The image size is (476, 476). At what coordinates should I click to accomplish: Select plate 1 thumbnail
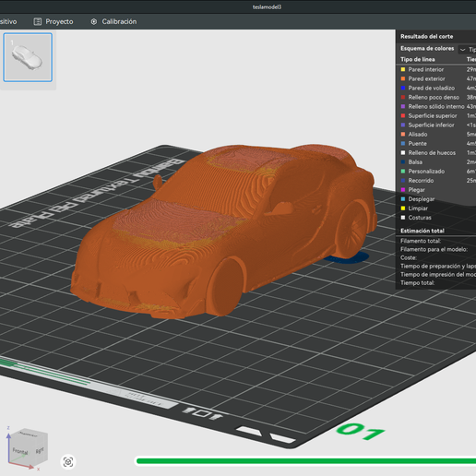pyautogui.click(x=28, y=57)
